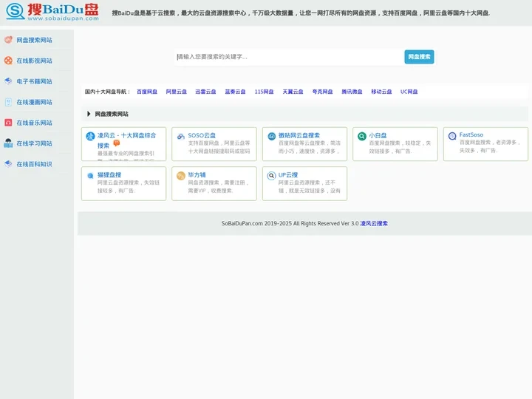Click the 在线百科知识 sidebar icon

pyautogui.click(x=8, y=164)
